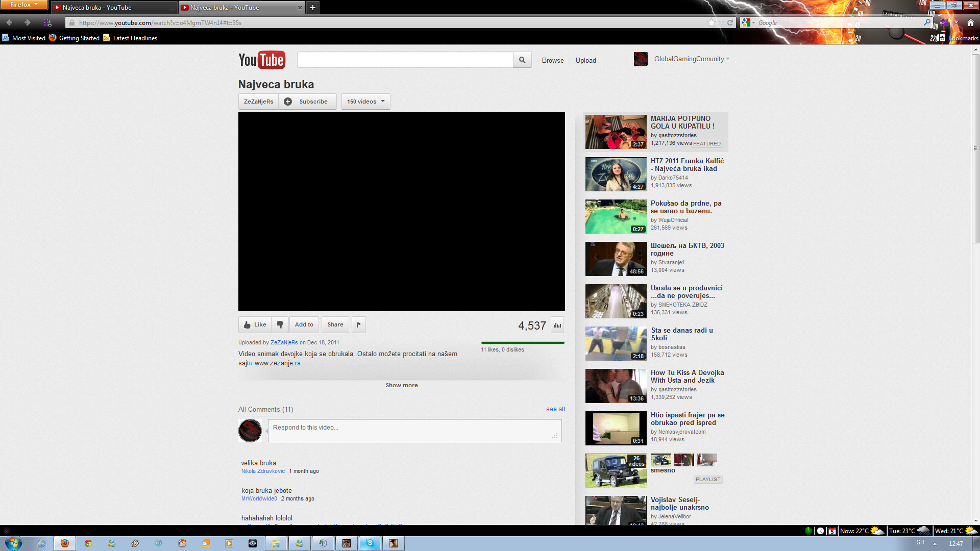Image resolution: width=980 pixels, height=551 pixels.
Task: Subscribe to ZeZaNjeRs channel
Action: [307, 102]
